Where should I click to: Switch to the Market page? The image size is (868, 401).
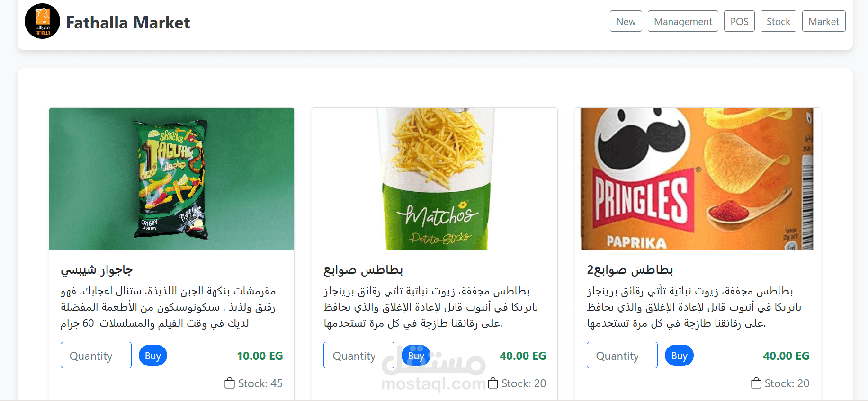pyautogui.click(x=824, y=21)
